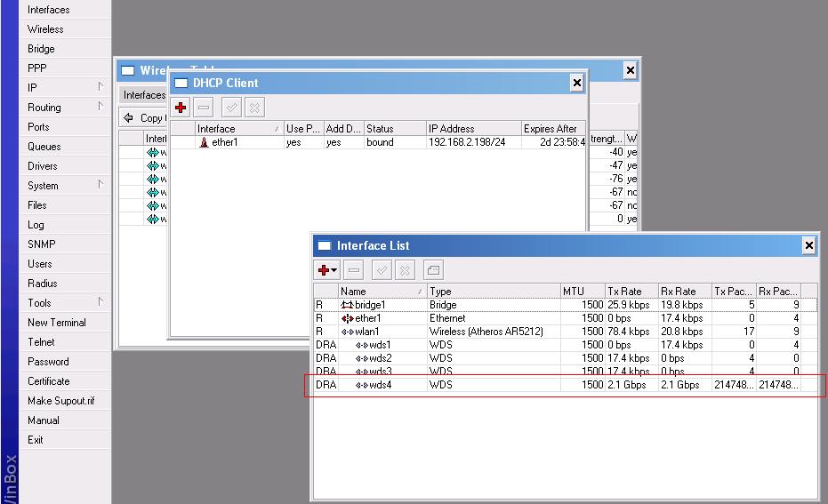Sort by Interface column in DHCP Client
The image size is (828, 504).
[x=239, y=128]
